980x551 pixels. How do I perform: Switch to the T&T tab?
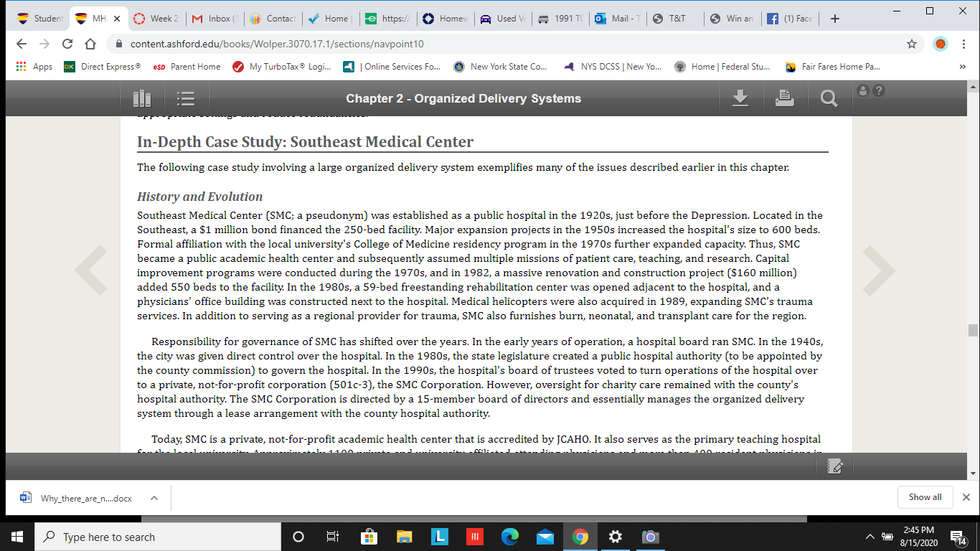pyautogui.click(x=675, y=19)
